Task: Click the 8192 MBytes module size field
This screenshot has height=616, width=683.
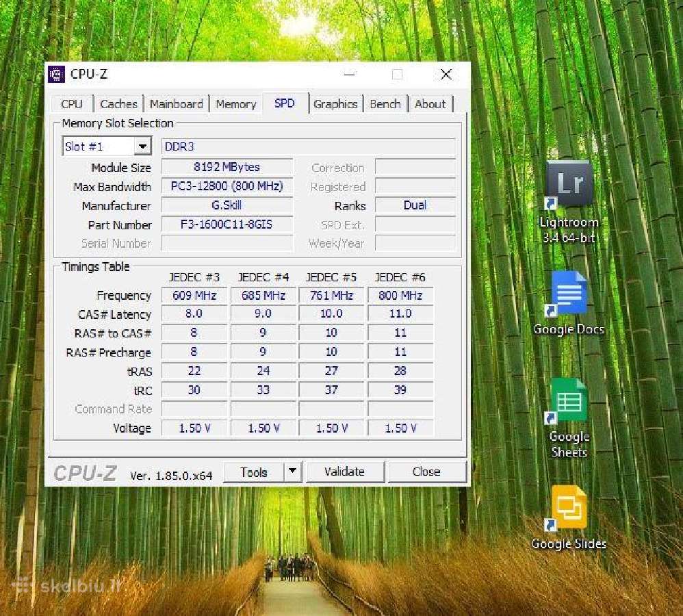Action: (227, 167)
